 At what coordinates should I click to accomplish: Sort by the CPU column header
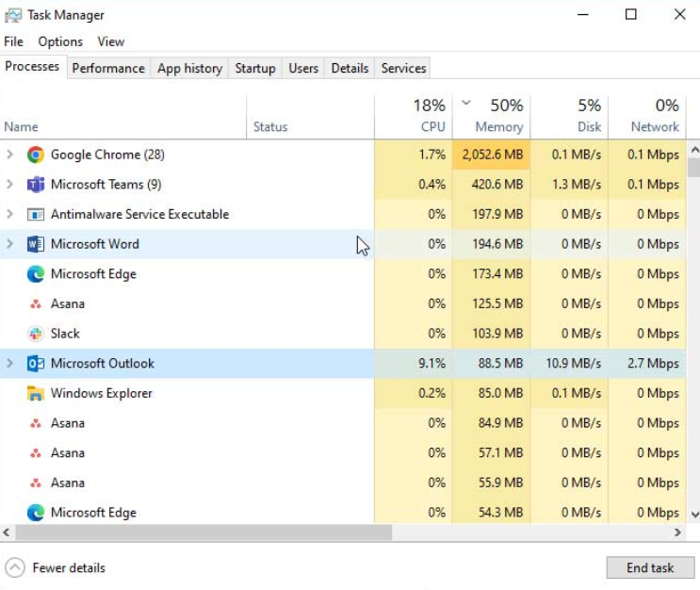tap(414, 117)
